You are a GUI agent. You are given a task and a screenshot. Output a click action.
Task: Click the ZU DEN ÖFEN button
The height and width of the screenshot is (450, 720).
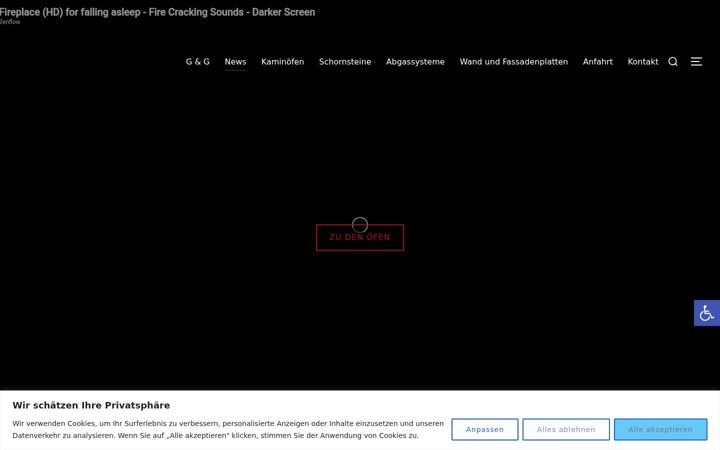[x=360, y=237]
